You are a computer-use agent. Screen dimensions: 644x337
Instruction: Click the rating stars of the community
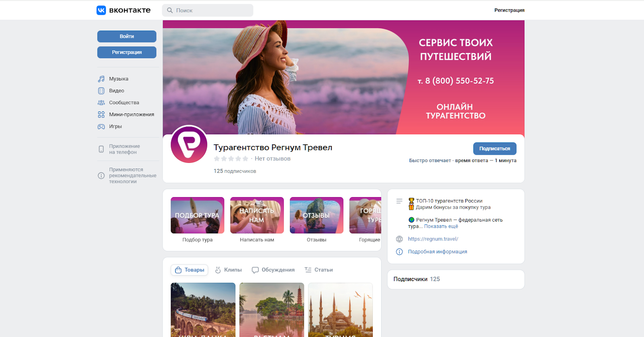[x=231, y=159]
